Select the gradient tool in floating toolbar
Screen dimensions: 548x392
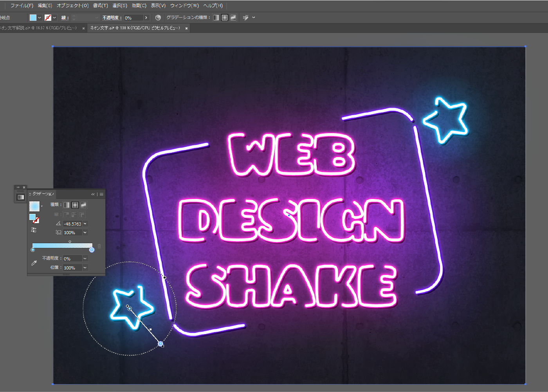coord(21,197)
